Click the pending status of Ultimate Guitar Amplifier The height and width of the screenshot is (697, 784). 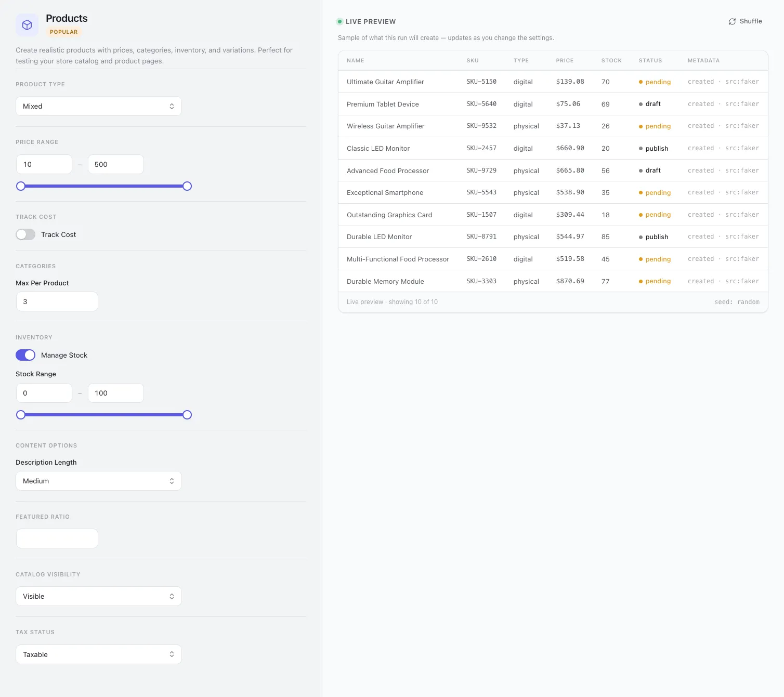655,82
